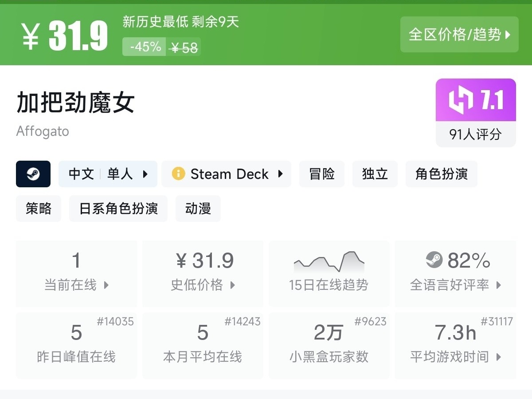Click the -45% discount badge
The image size is (532, 399).
(x=145, y=47)
